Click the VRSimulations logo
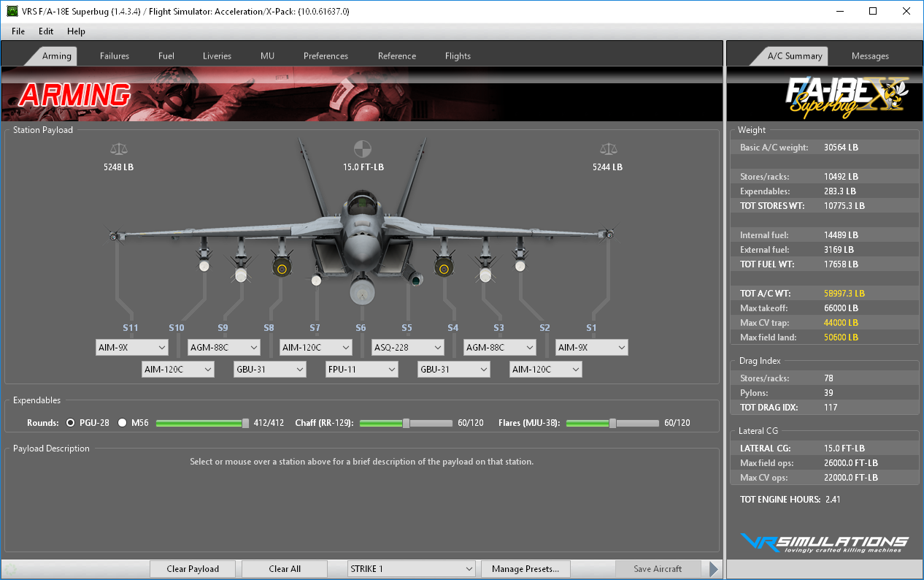This screenshot has width=924, height=580. (x=825, y=543)
